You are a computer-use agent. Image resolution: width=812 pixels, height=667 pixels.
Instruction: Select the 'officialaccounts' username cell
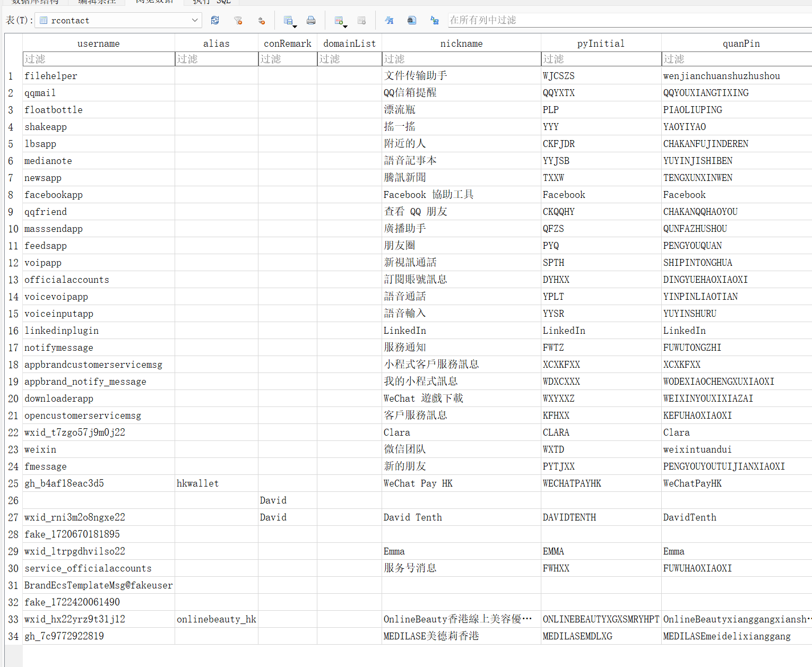99,280
